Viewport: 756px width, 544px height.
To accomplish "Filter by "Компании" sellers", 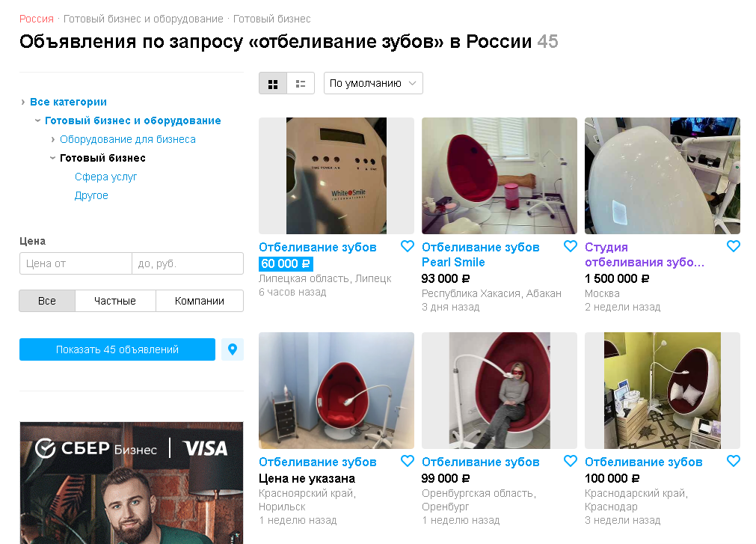I will coord(200,301).
